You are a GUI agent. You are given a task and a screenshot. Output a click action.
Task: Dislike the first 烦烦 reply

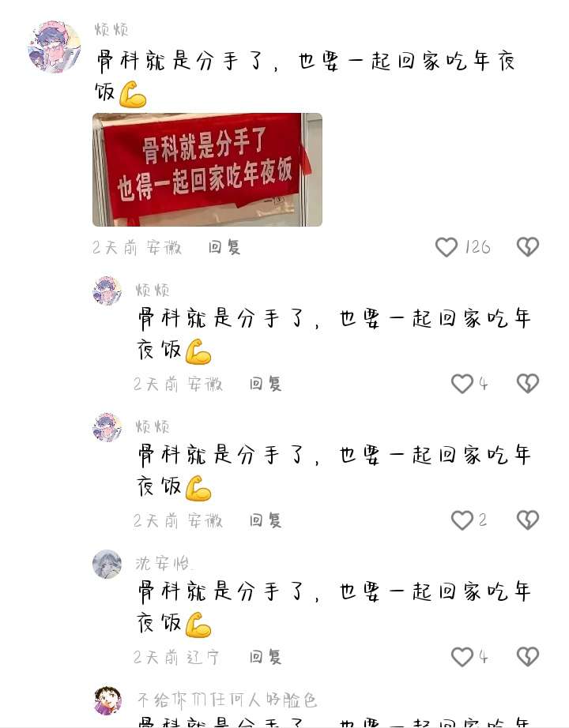(528, 384)
